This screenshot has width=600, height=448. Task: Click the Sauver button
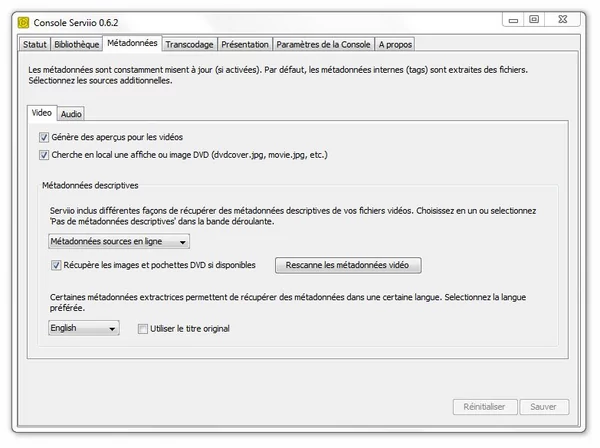pos(544,407)
